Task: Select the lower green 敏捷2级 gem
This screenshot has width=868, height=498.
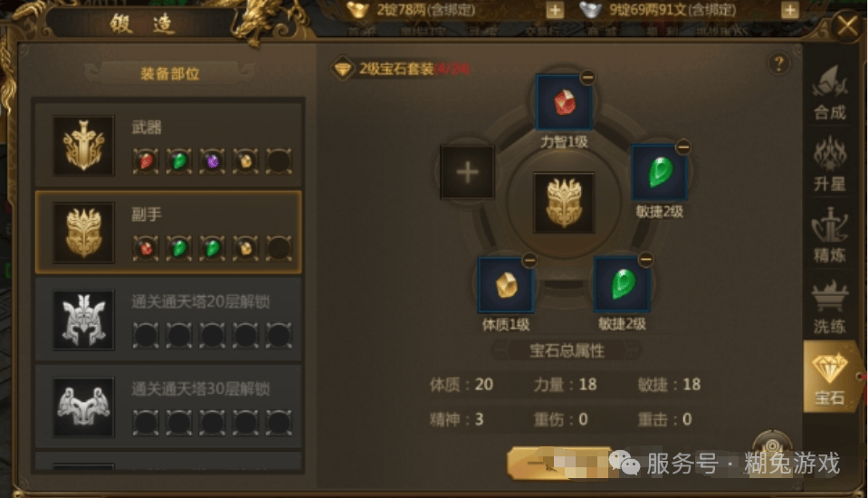Action: 622,283
